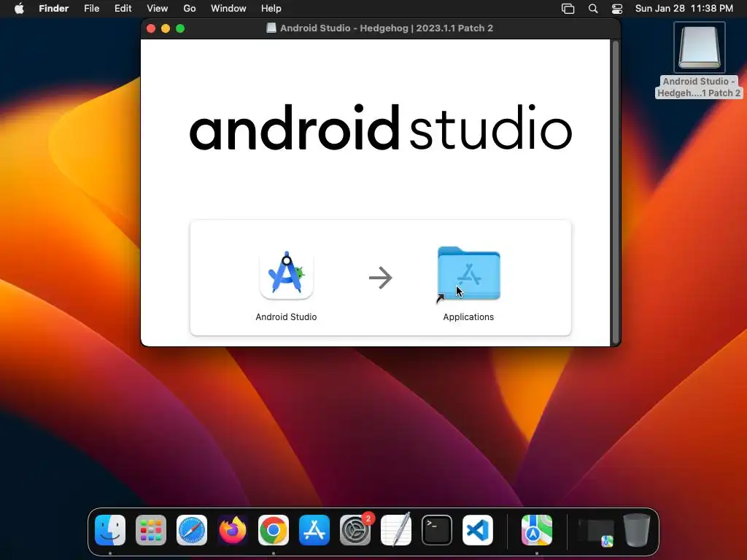Select the Android Studio disk image on desktop
The width and height of the screenshot is (747, 560).
pyautogui.click(x=699, y=47)
